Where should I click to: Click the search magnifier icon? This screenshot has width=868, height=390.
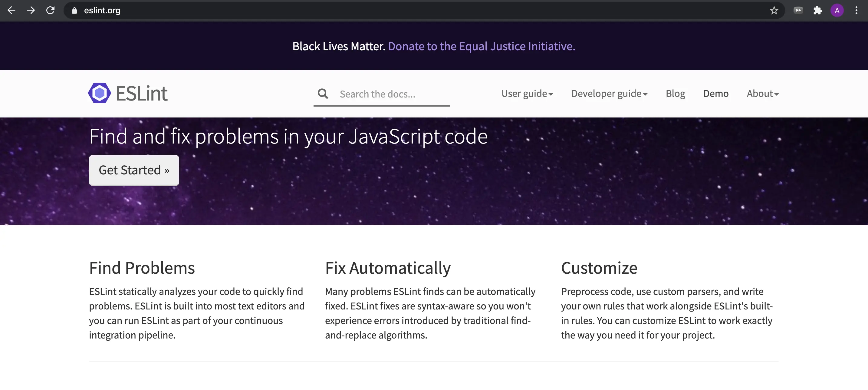pyautogui.click(x=323, y=94)
